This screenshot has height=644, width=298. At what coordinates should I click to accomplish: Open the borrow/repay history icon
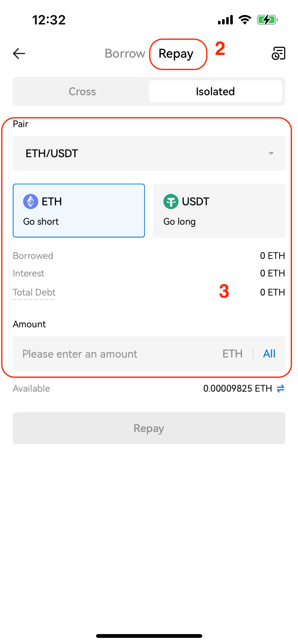(x=278, y=53)
